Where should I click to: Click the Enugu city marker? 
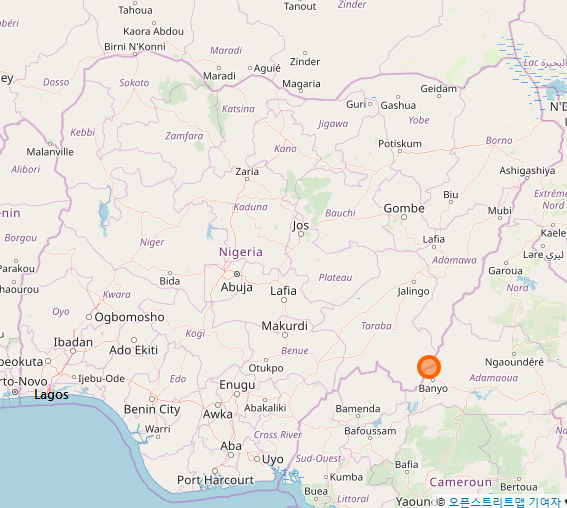pyautogui.click(x=237, y=394)
